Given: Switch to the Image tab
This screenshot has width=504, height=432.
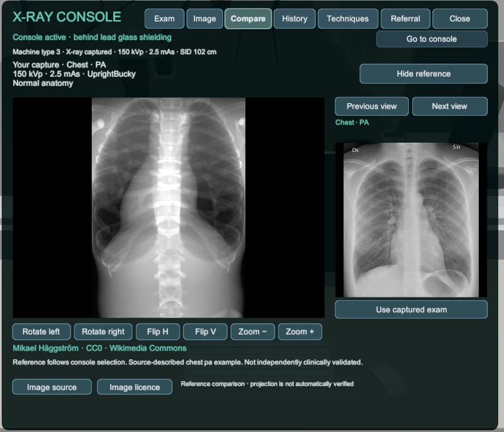Looking at the screenshot, I should pyautogui.click(x=205, y=19).
